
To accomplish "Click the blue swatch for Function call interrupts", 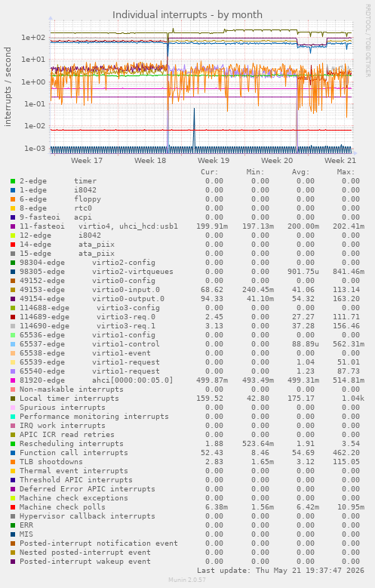I will pyautogui.click(x=13, y=453).
